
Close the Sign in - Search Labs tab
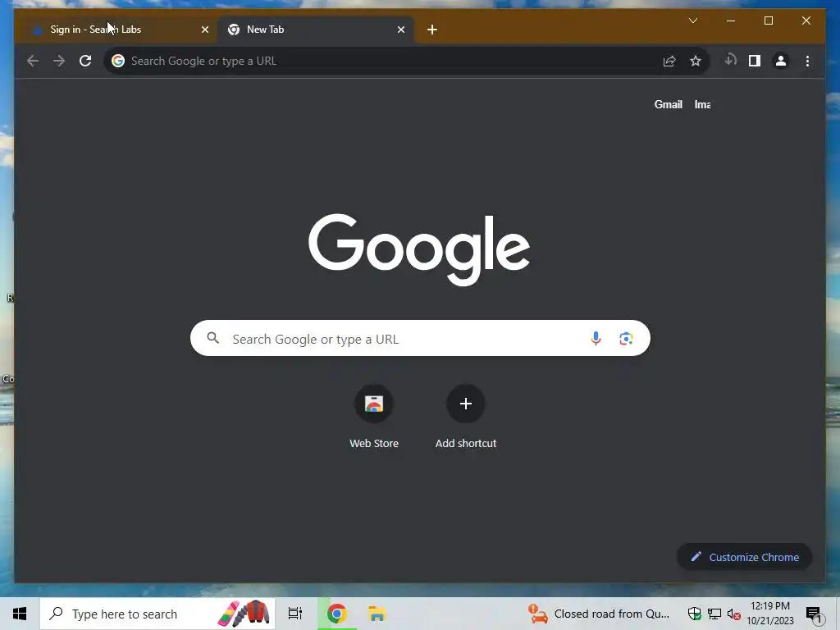(x=204, y=30)
